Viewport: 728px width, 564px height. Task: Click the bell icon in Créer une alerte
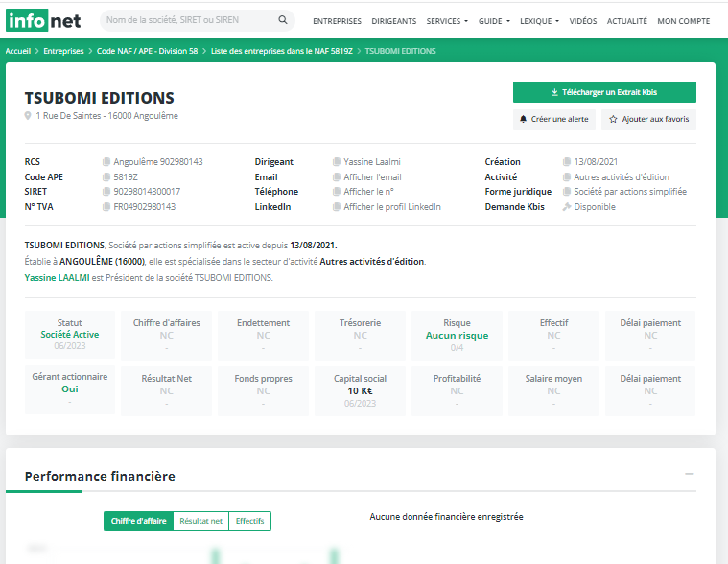pos(524,119)
